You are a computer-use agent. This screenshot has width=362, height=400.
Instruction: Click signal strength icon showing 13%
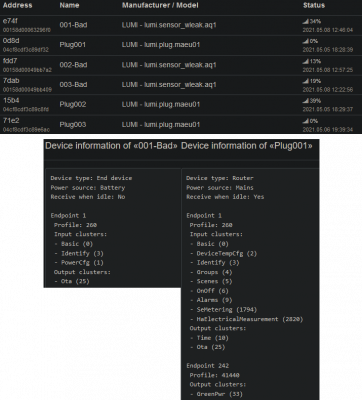[x=306, y=61]
